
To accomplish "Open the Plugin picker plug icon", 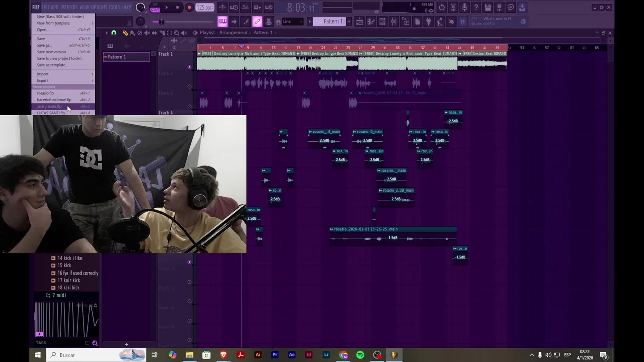I will 428,21.
